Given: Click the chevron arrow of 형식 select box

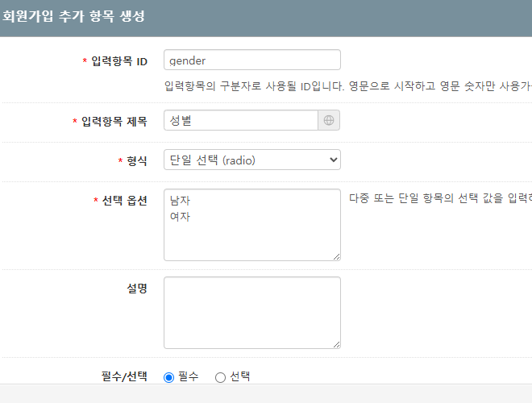Looking at the screenshot, I should pyautogui.click(x=334, y=160).
